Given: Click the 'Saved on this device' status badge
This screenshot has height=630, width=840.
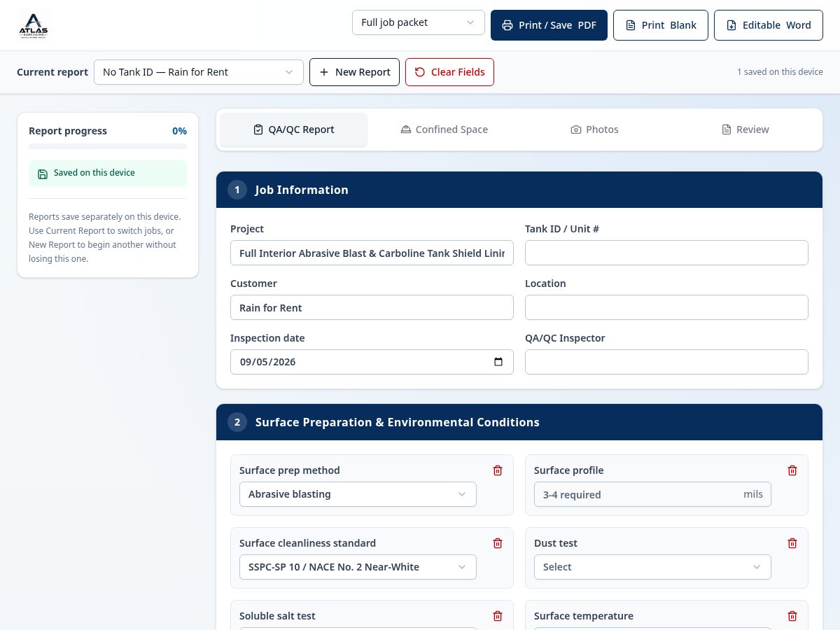Looking at the screenshot, I should [108, 174].
